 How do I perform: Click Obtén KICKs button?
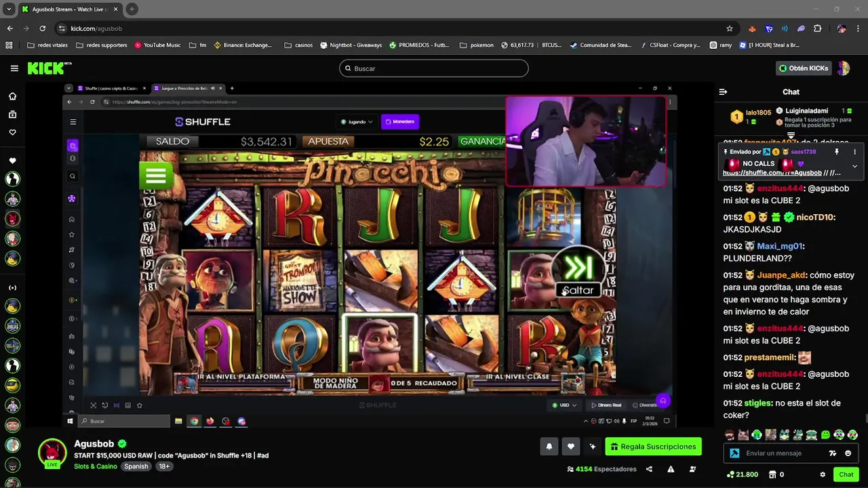[x=804, y=68]
